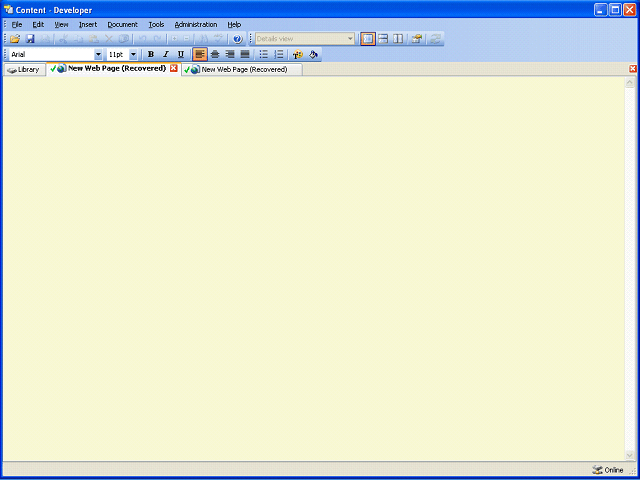
Task: Click inside the blank page editing area
Action: (313, 269)
